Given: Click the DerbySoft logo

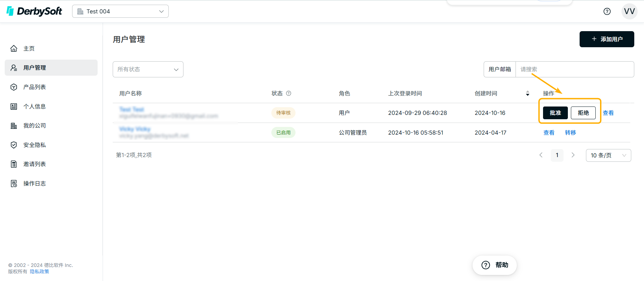Looking at the screenshot, I should click(x=34, y=11).
